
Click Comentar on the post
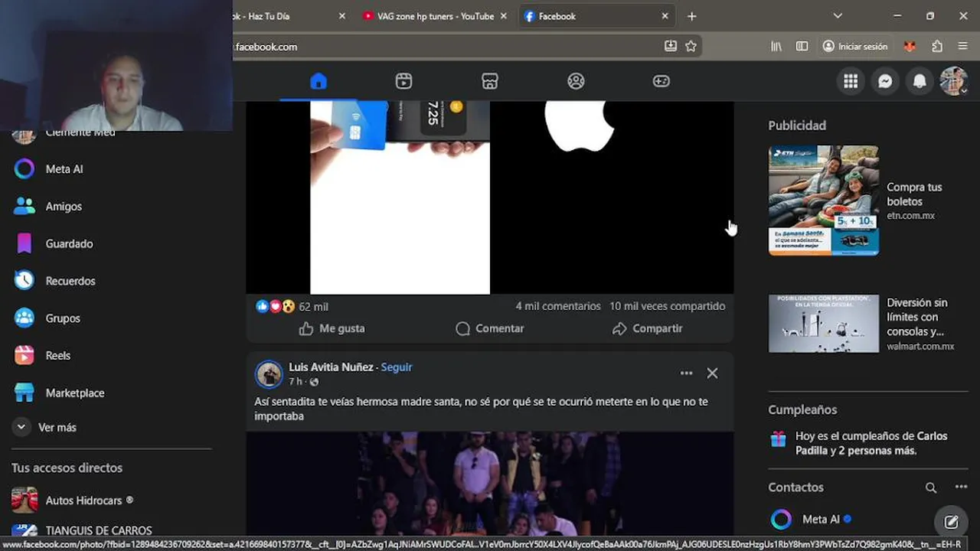tap(490, 328)
